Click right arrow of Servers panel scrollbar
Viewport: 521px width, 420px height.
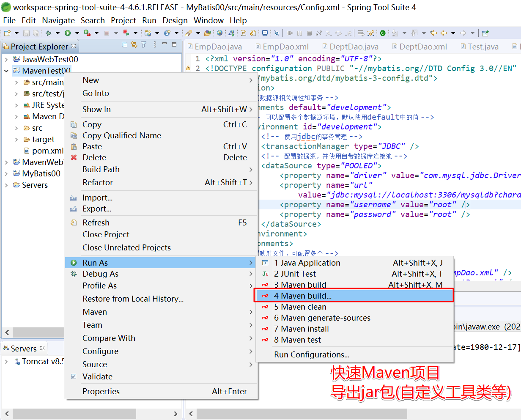175,413
